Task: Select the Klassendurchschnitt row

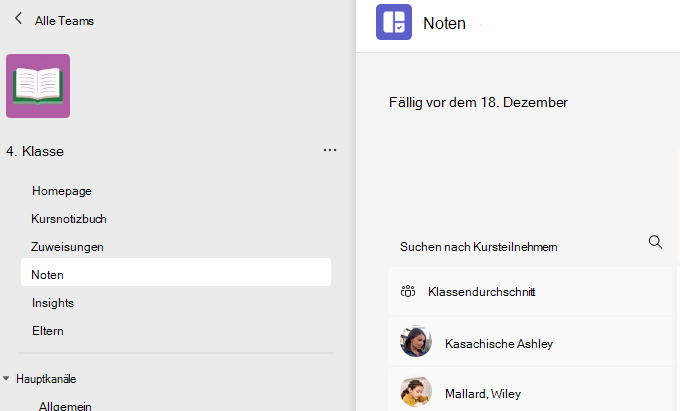Action: [530, 291]
